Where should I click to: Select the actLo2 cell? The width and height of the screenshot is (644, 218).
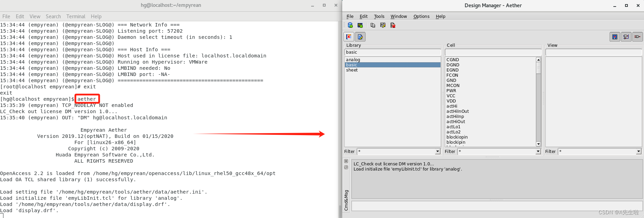pos(453,132)
